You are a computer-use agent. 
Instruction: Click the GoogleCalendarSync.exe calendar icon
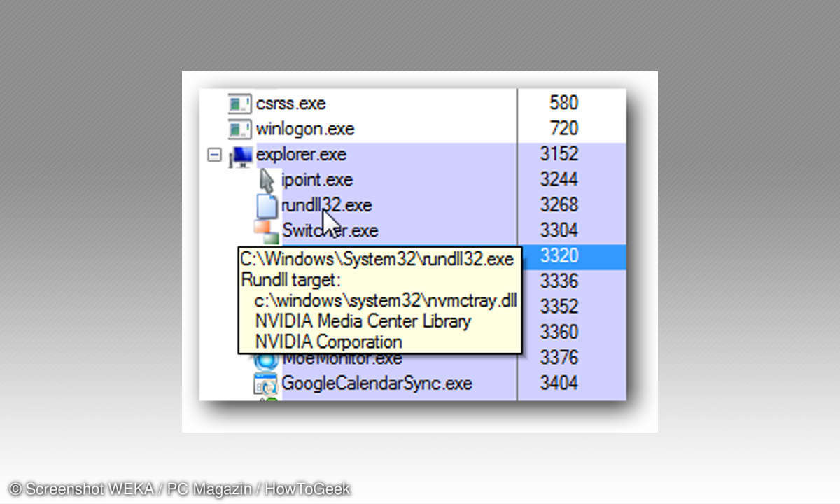point(266,384)
